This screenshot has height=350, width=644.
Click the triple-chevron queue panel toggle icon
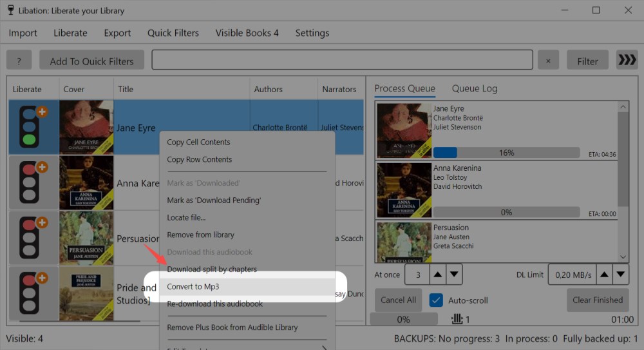[627, 60]
